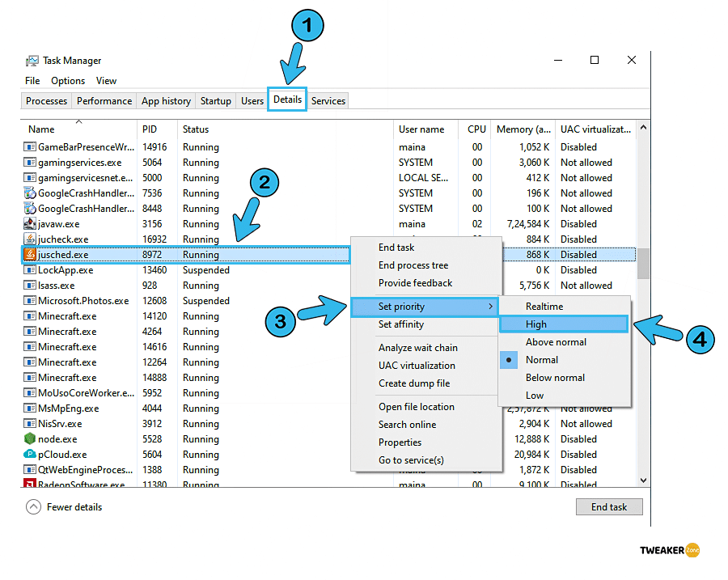The height and width of the screenshot is (580, 728).
Task: Sort by the User name column
Action: click(x=425, y=129)
